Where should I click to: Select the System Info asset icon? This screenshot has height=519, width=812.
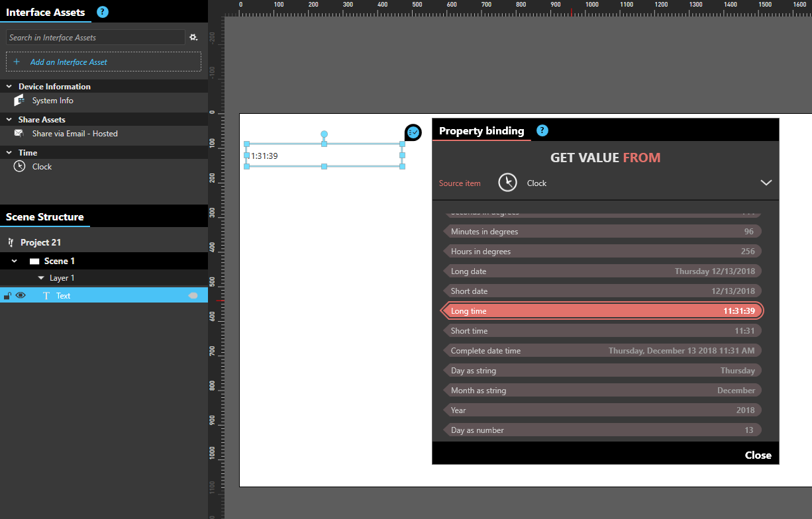point(20,101)
